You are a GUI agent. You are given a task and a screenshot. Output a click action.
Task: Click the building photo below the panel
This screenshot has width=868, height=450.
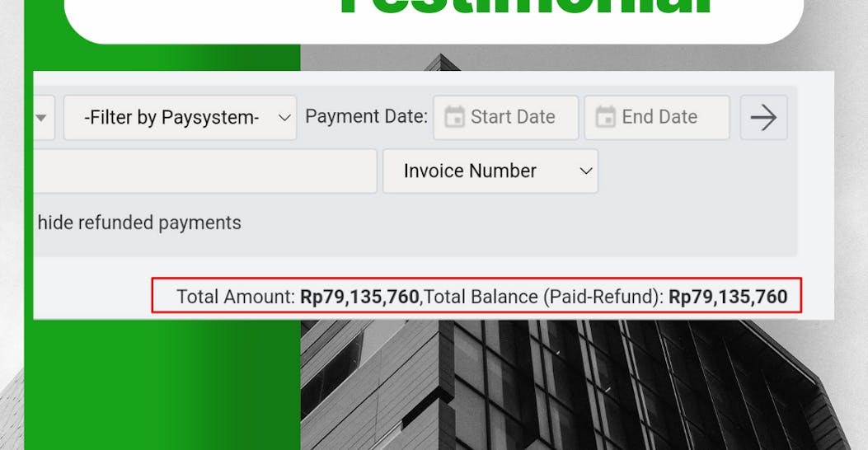(x=577, y=387)
